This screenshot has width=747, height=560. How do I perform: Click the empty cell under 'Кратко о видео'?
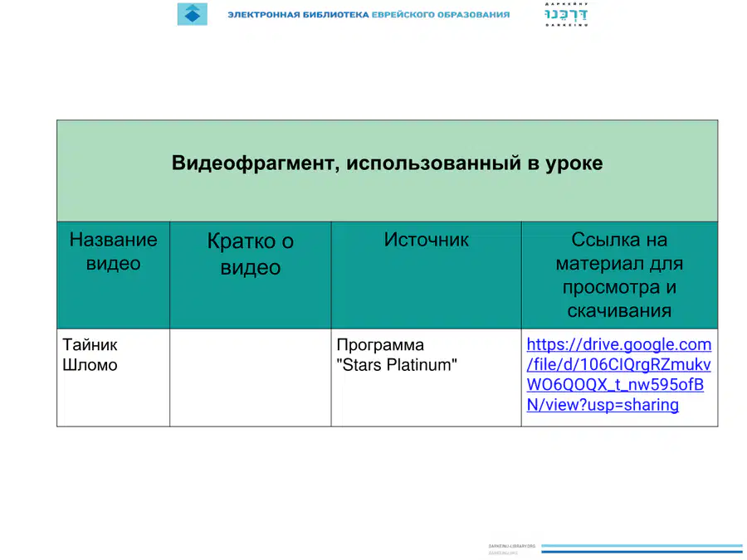tap(250, 377)
